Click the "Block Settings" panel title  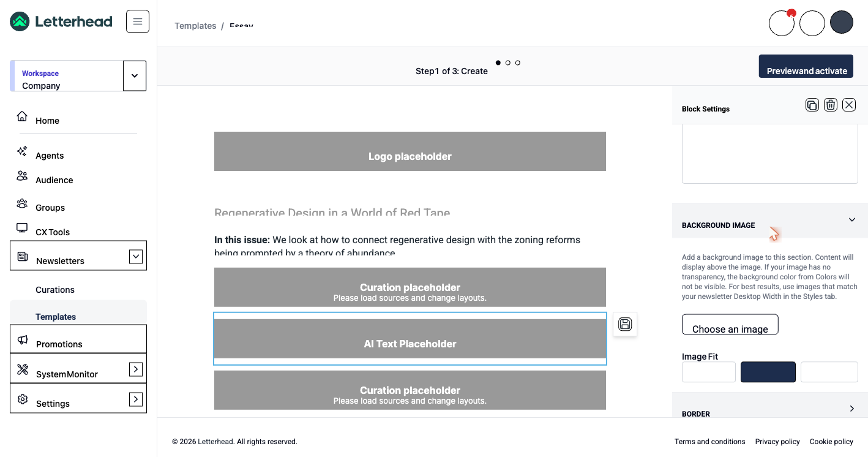tap(706, 109)
